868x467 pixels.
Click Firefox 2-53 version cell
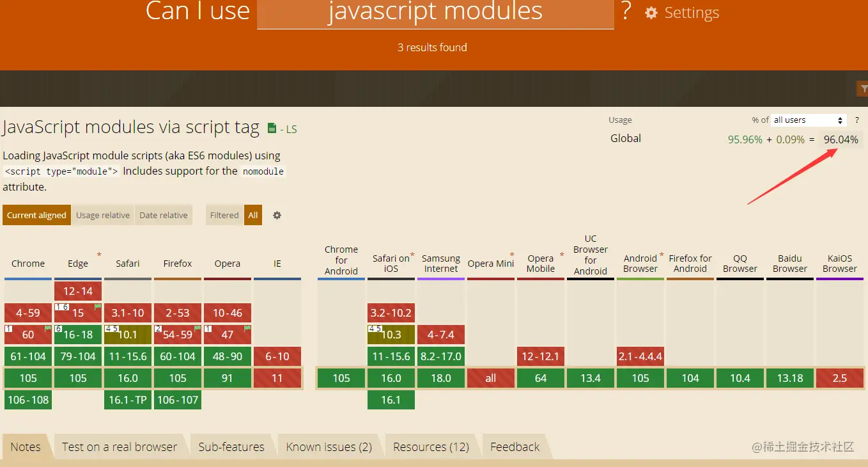[x=178, y=313]
